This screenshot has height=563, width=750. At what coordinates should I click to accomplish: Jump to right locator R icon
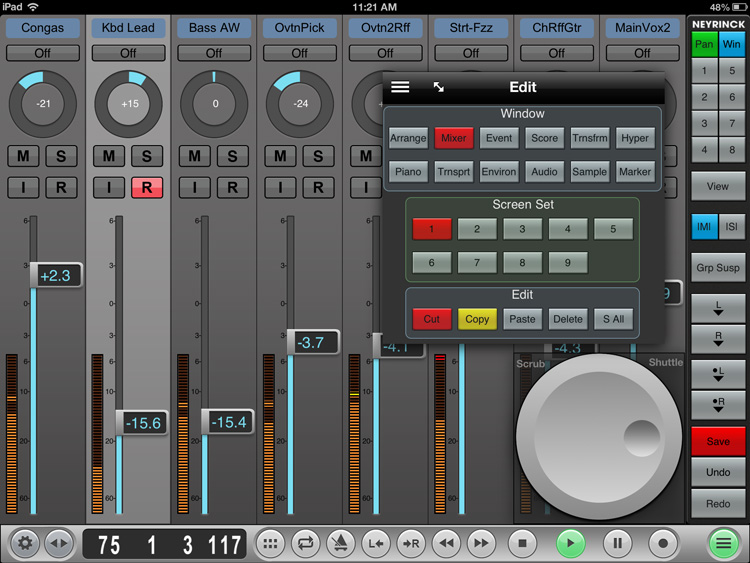coord(411,543)
